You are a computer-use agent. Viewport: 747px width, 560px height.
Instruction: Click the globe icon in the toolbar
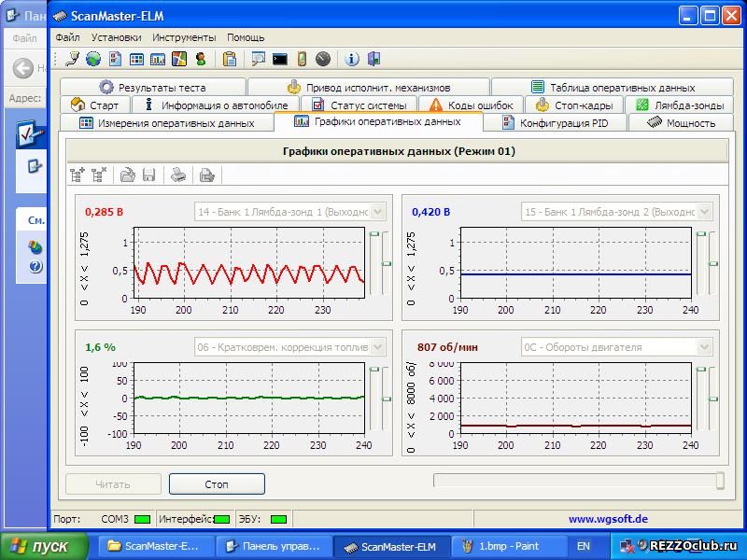pyautogui.click(x=93, y=59)
